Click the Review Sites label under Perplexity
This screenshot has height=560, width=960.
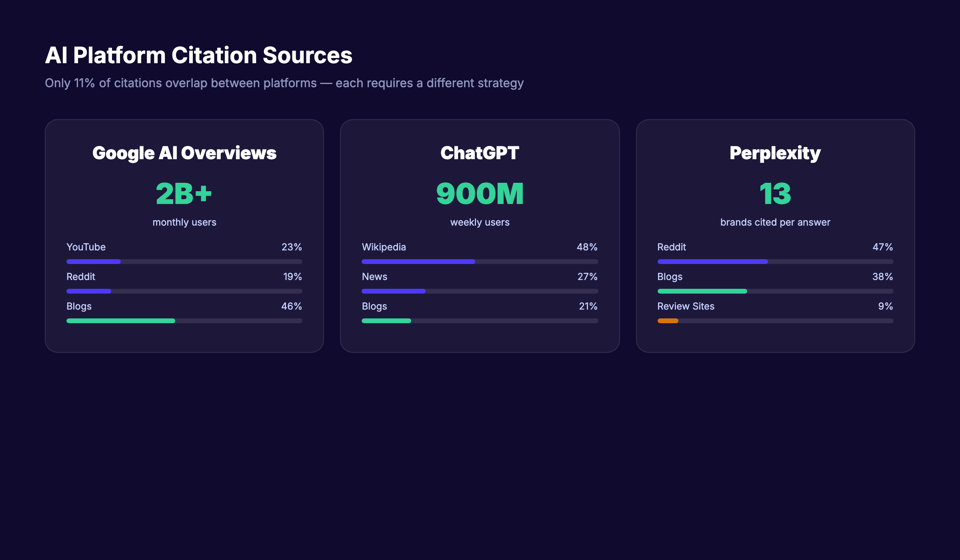pos(686,306)
